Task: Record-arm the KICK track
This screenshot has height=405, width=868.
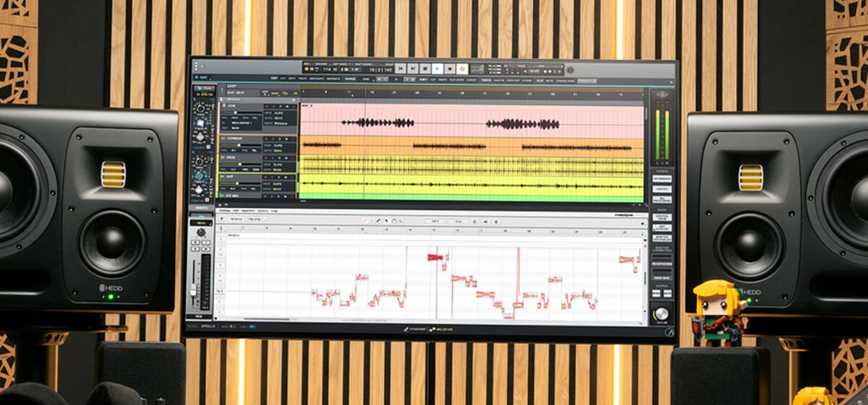Action: coord(266,158)
